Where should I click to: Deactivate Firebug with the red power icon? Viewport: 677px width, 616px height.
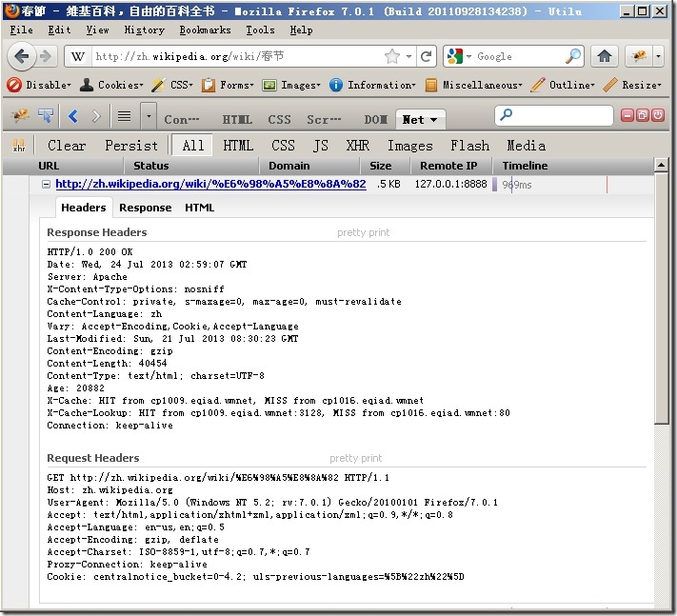[658, 115]
